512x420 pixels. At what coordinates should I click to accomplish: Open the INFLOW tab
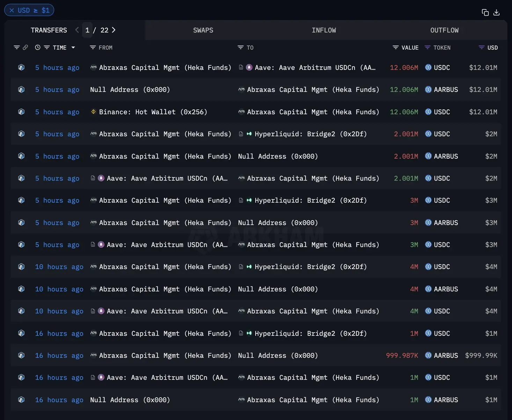[324, 30]
